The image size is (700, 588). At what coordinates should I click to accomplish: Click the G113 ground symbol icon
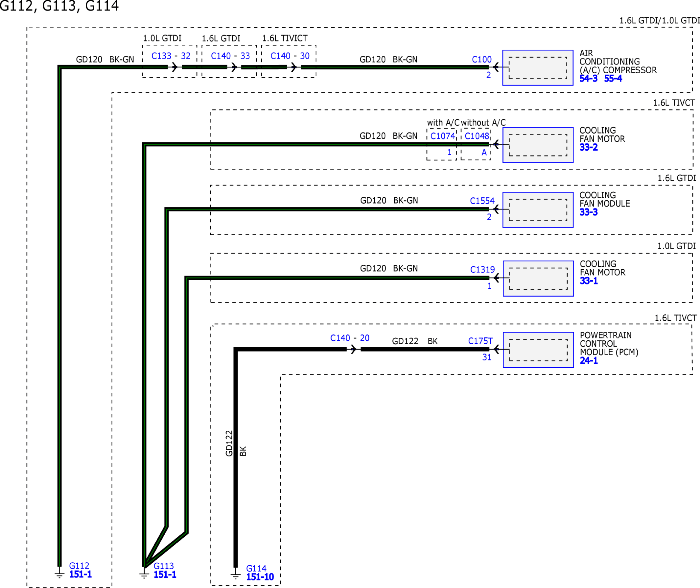tap(144, 574)
